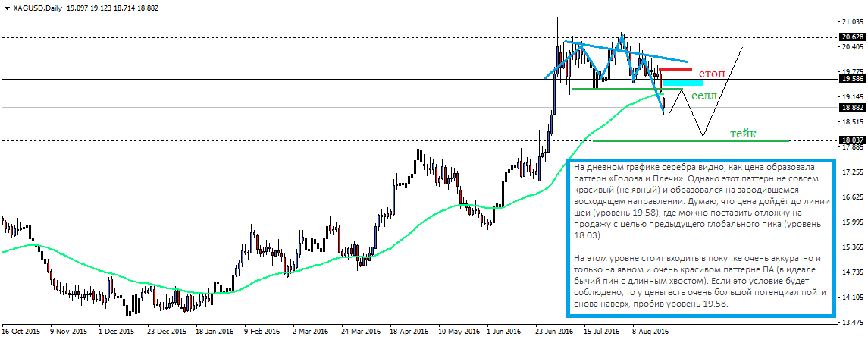The width and height of the screenshot is (868, 340).
Task: Click the 21.035 price scale value
Action: click(853, 22)
